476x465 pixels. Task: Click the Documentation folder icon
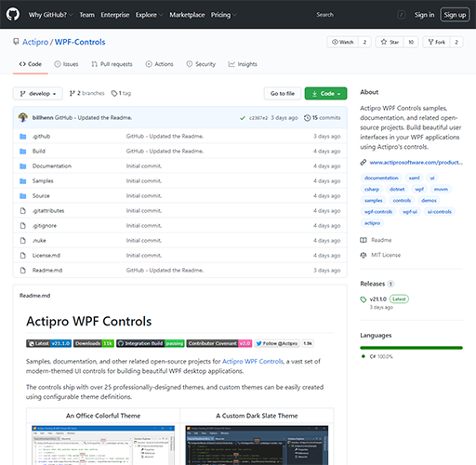(x=23, y=166)
